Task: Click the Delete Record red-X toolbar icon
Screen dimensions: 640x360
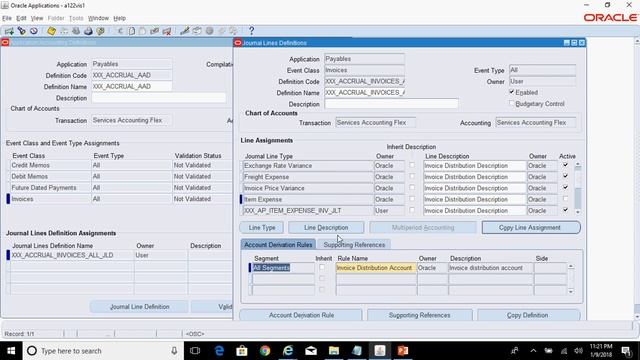Action: coord(167,31)
